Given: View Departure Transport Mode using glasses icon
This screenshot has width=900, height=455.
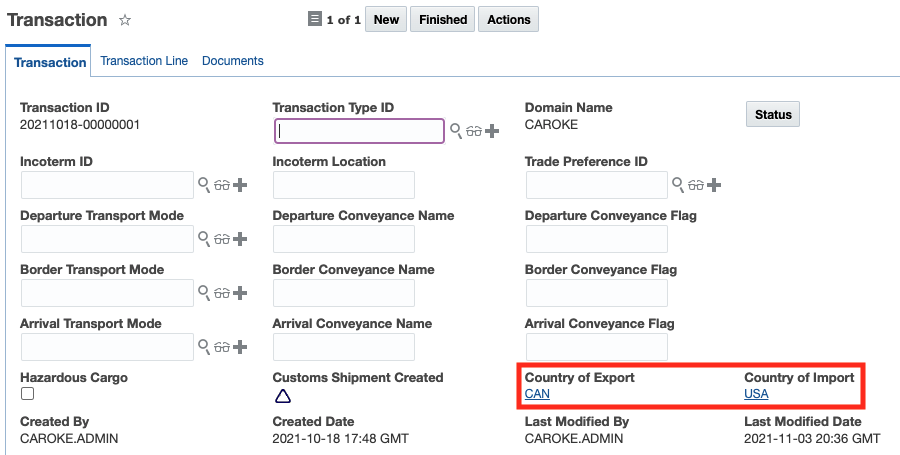Looking at the screenshot, I should click(x=221, y=239).
